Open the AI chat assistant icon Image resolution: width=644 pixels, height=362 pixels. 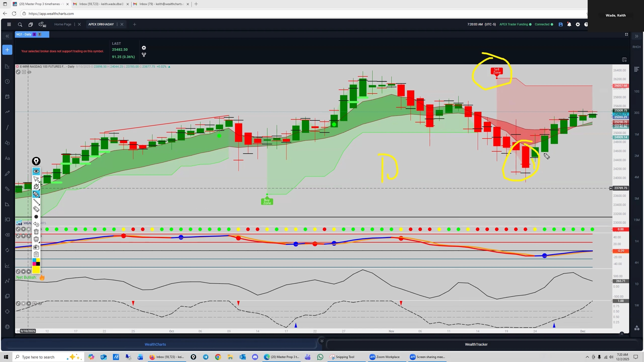tap(42, 24)
